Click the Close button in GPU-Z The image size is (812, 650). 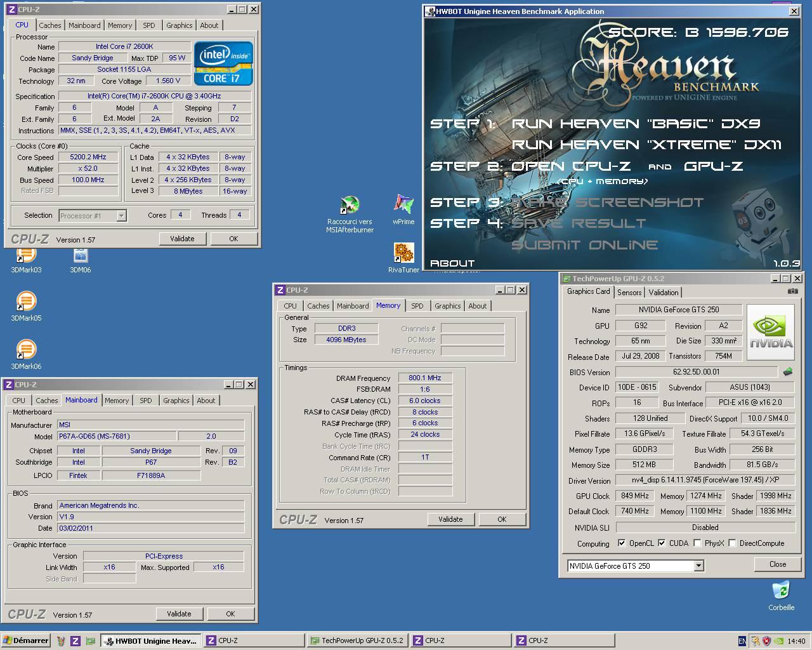coord(778,564)
